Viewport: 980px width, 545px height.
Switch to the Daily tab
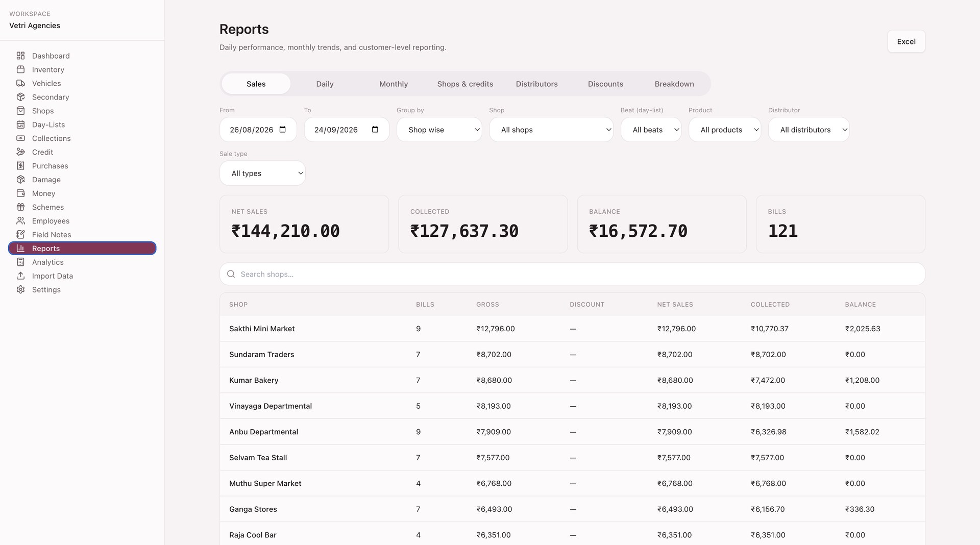click(x=325, y=84)
